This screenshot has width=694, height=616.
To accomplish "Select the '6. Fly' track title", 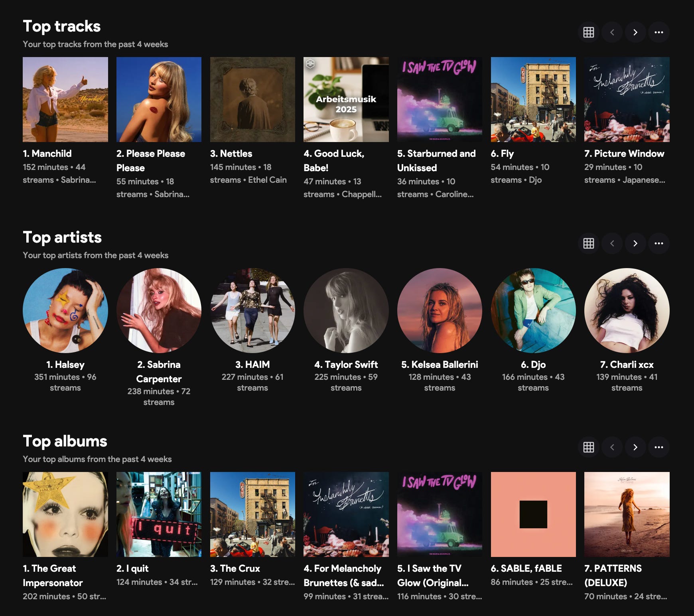I will click(x=502, y=154).
